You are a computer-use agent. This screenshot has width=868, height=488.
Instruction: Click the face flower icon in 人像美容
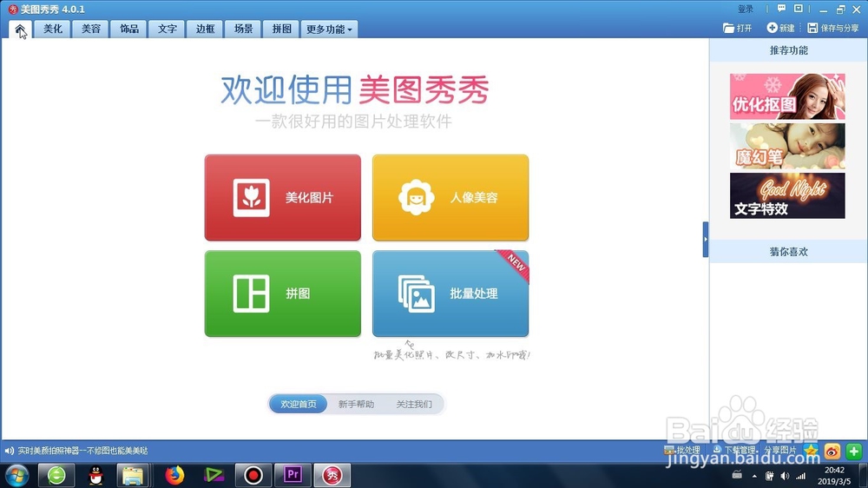(x=416, y=197)
